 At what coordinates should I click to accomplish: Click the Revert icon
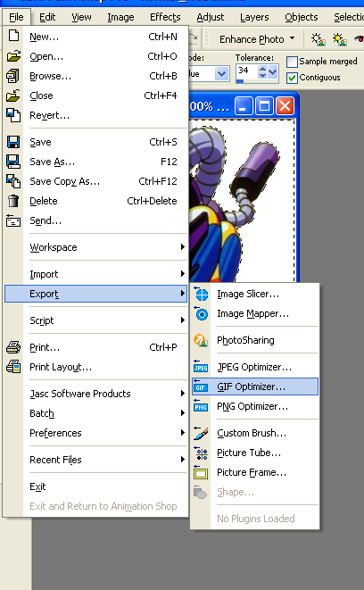click(x=13, y=115)
